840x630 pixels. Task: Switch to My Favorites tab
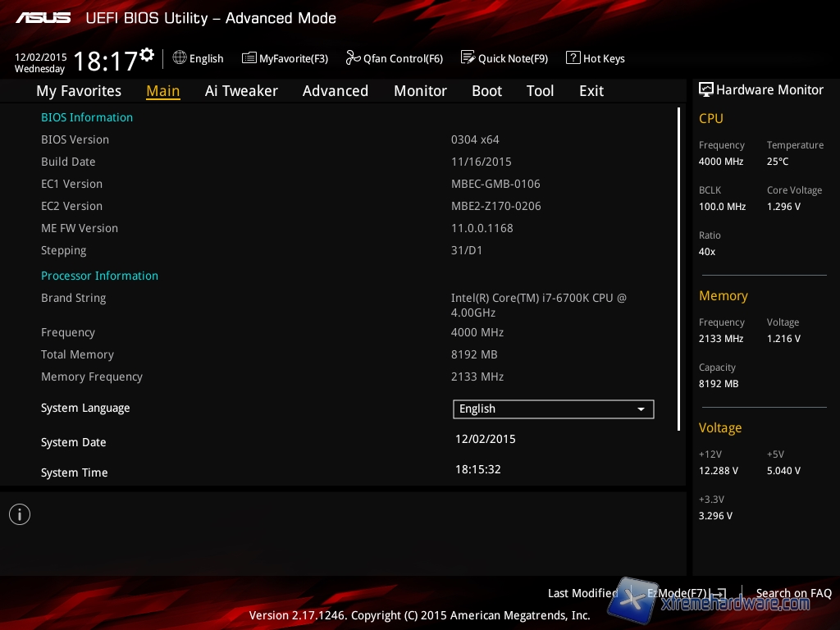click(79, 91)
